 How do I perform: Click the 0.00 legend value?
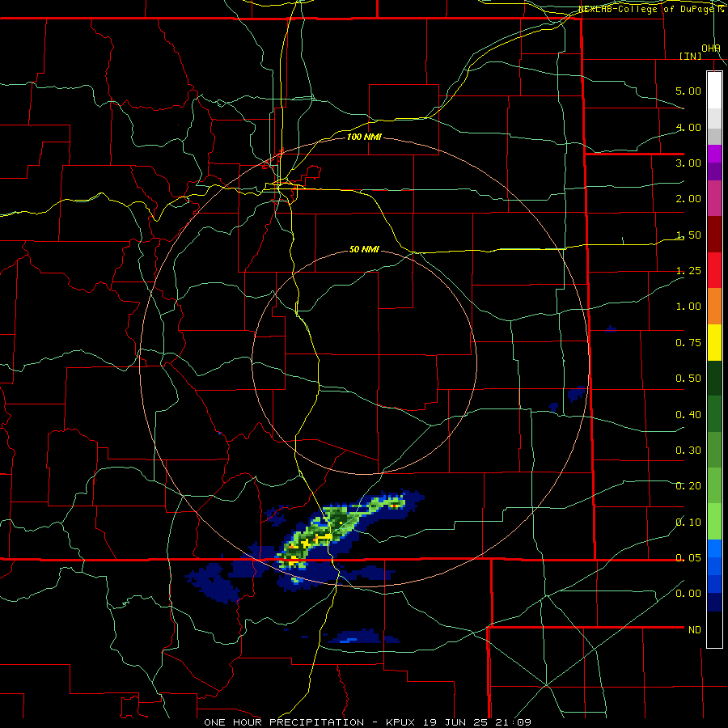tap(688, 594)
